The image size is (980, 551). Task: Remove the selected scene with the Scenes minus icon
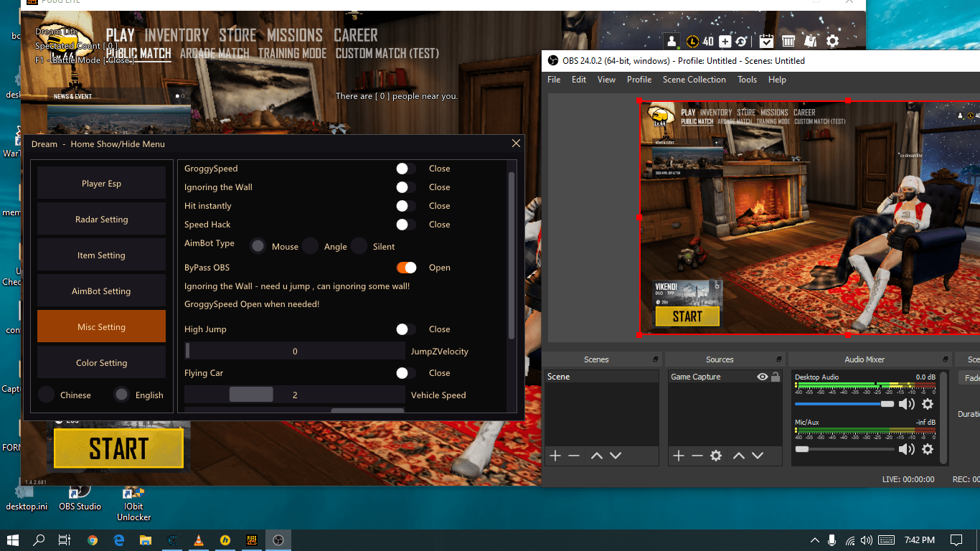click(574, 456)
